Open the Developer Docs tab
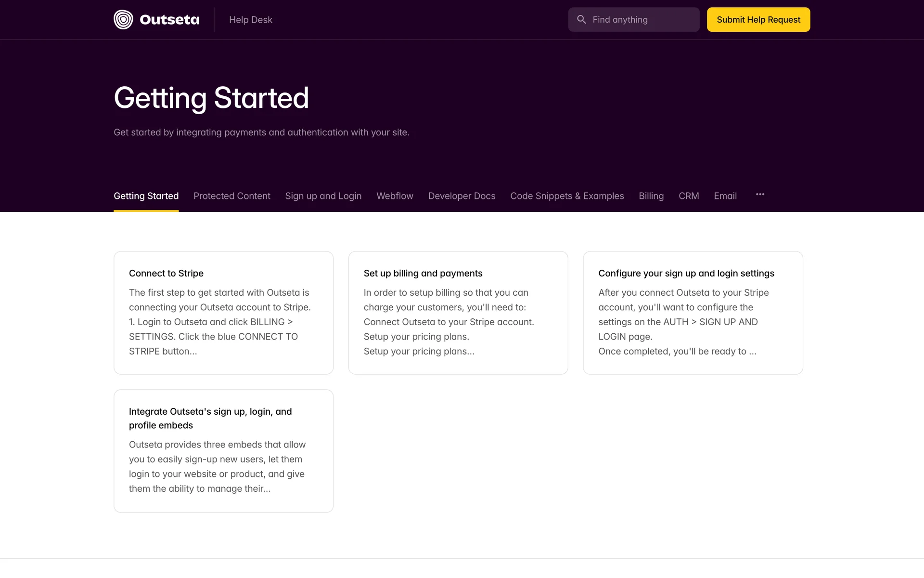Image resolution: width=924 pixels, height=578 pixels. (x=462, y=196)
